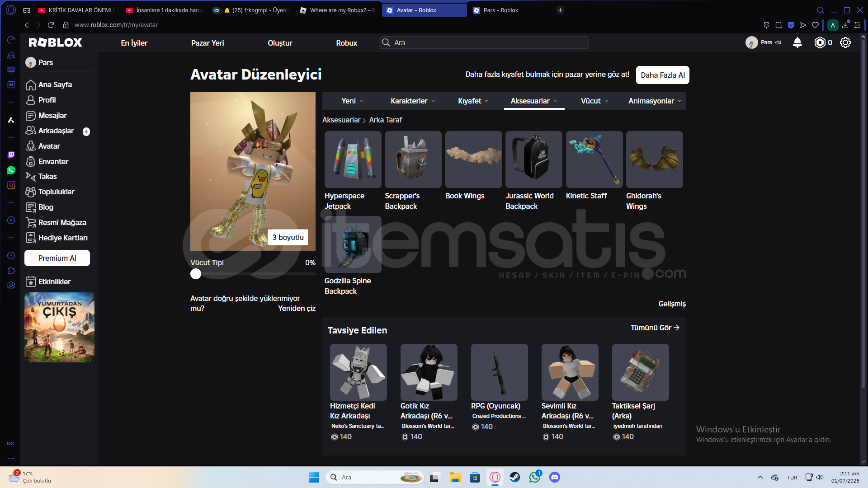
Task: Open notifications bell icon
Action: point(797,42)
